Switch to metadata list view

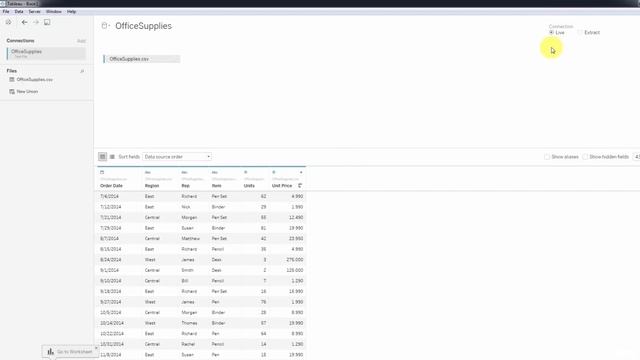[112, 157]
